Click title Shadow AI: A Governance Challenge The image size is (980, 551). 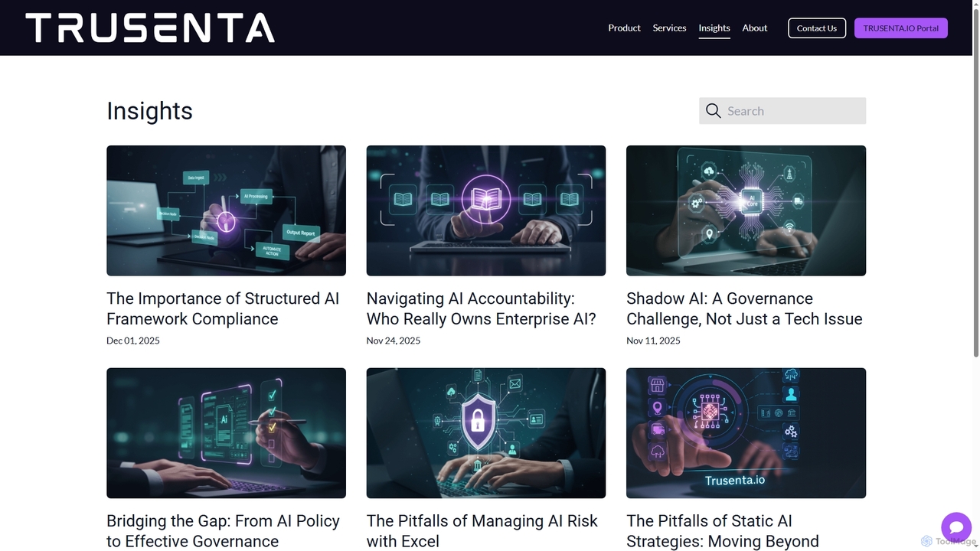coord(744,308)
